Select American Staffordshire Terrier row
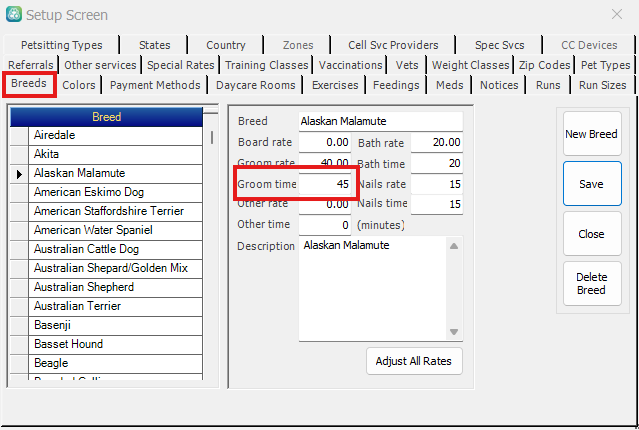639x430 pixels. 115,212
